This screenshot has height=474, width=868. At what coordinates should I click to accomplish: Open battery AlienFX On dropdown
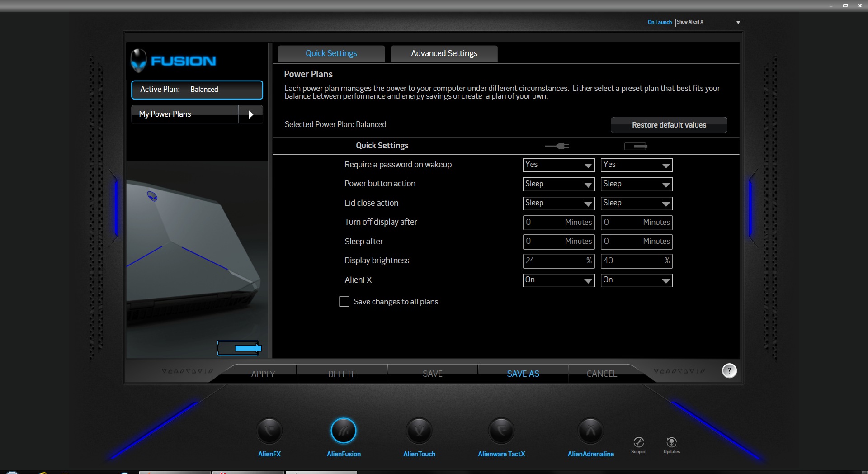636,280
